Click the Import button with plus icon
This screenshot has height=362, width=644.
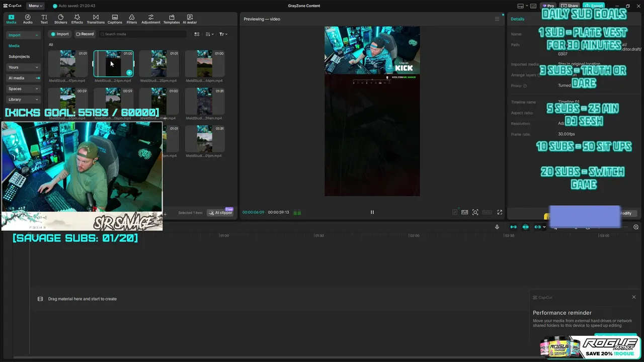pyautogui.click(x=59, y=34)
